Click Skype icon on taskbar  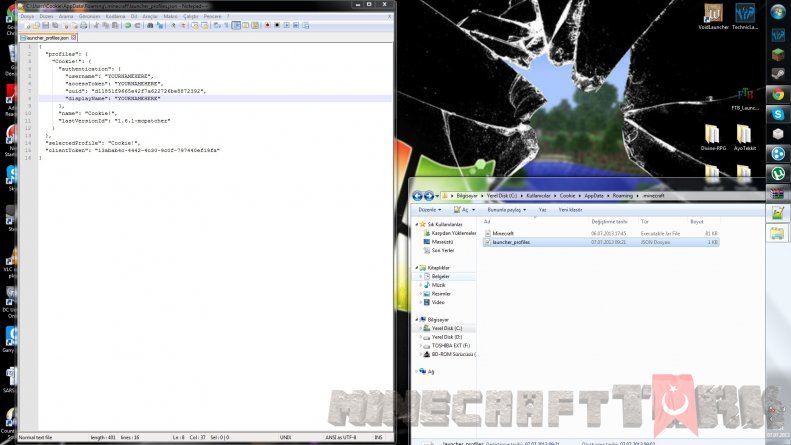[778, 114]
